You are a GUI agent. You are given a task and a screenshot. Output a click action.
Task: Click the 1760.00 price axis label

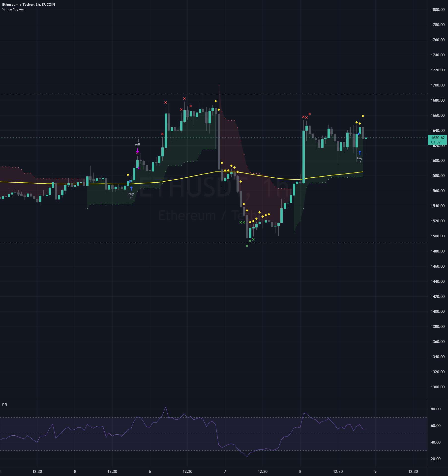coord(438,40)
